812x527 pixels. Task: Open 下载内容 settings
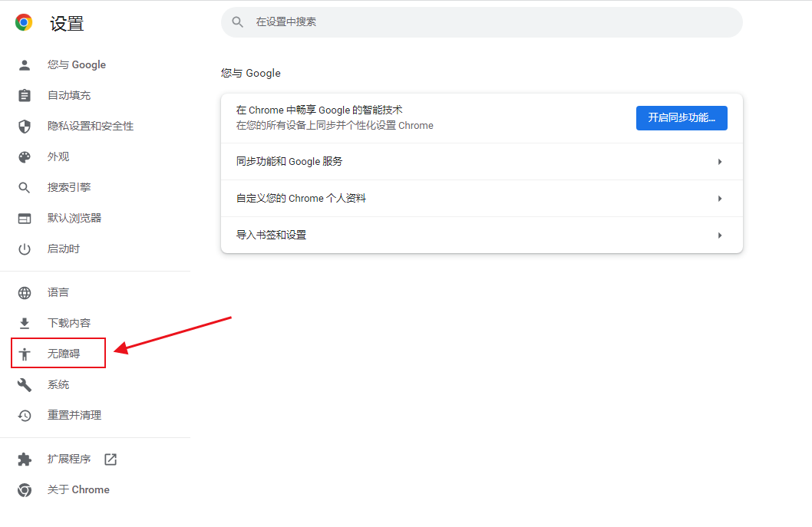tap(69, 323)
